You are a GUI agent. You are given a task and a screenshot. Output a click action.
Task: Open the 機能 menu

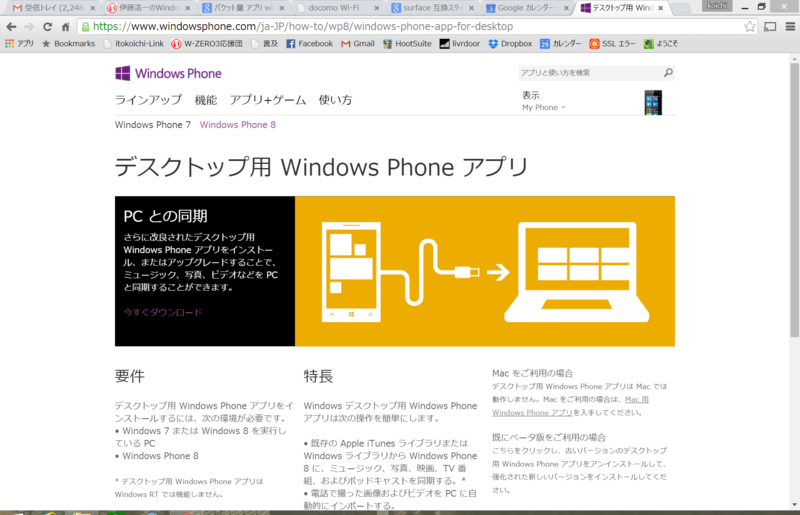[x=206, y=100]
